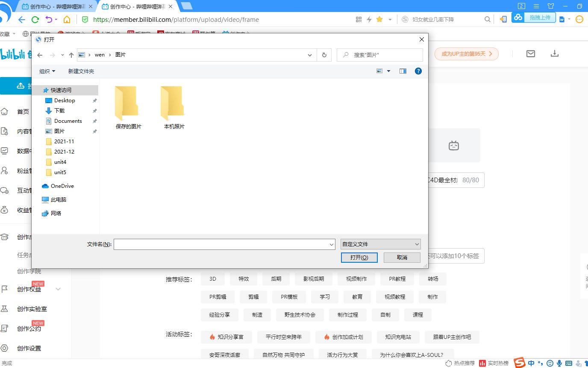Image resolution: width=588 pixels, height=368 pixels.
Task: Click the 拖拽上传 button
Action: [x=540, y=18]
